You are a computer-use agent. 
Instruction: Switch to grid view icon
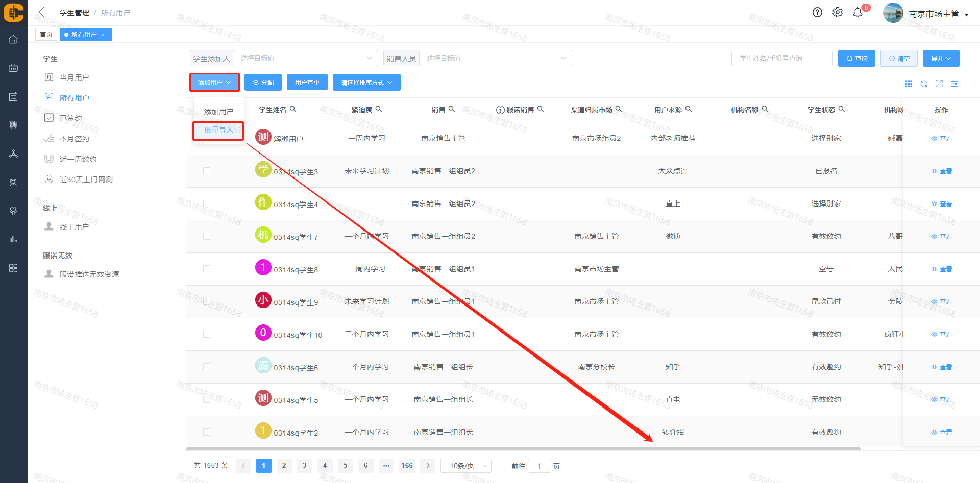909,84
